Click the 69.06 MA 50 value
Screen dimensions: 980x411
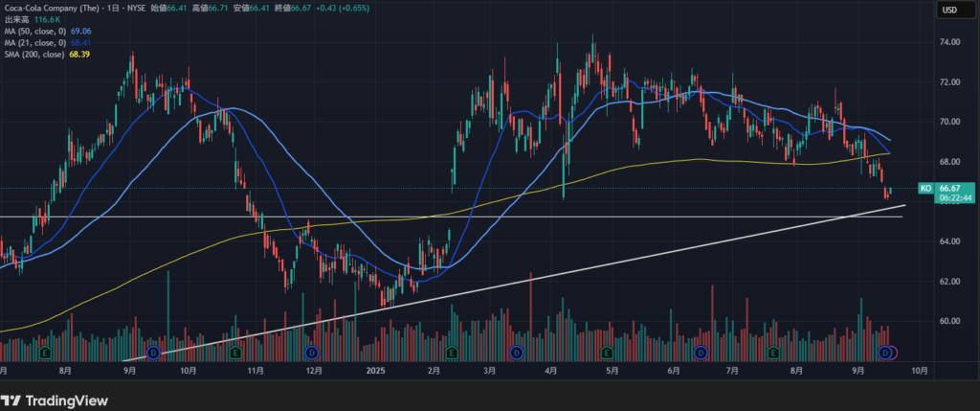[x=83, y=31]
